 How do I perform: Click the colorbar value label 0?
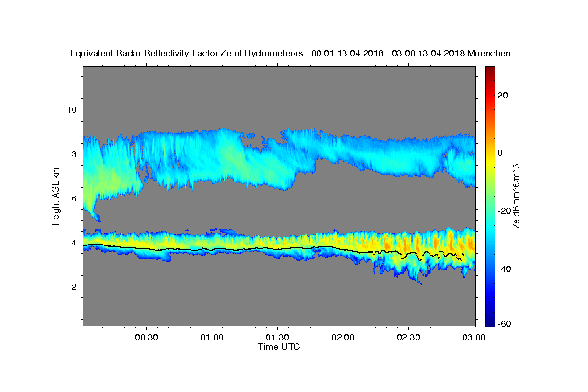[x=501, y=153]
